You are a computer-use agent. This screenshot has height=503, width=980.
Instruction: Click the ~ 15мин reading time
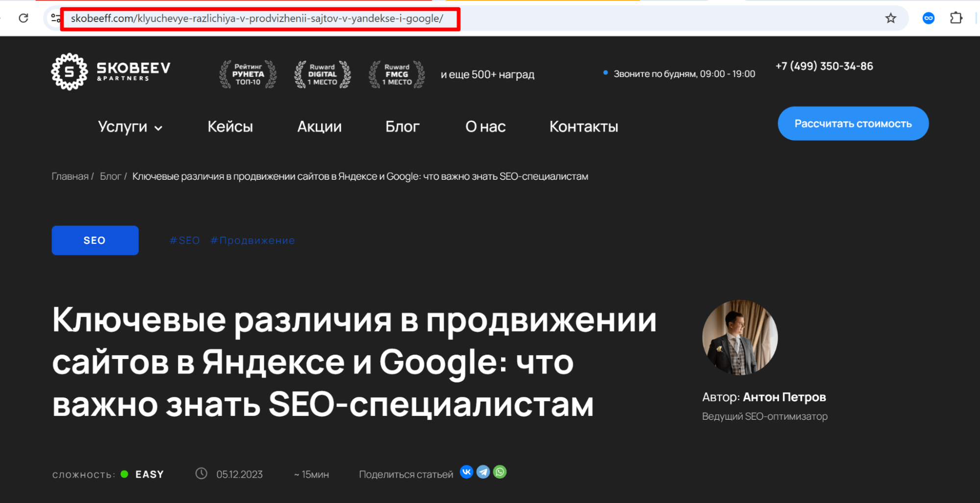click(311, 474)
